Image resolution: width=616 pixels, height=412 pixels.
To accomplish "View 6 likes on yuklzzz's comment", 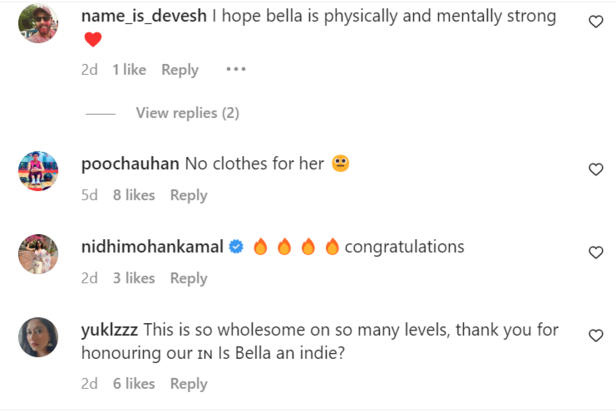I will (133, 383).
